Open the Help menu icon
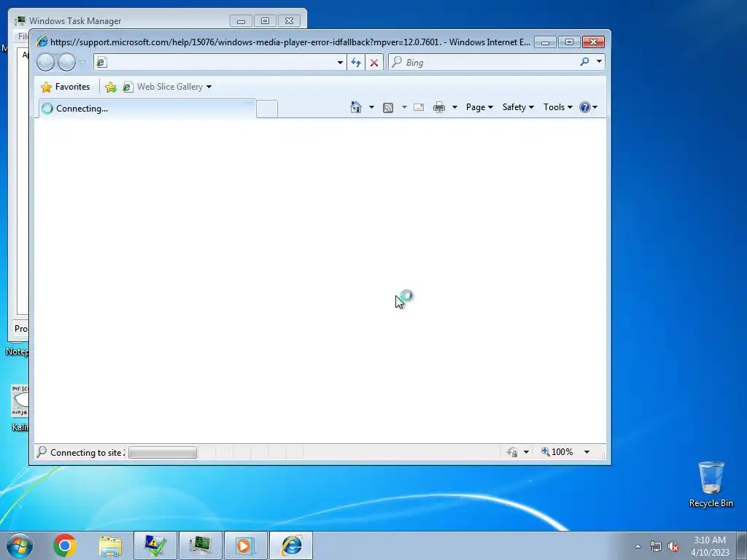 (x=588, y=107)
